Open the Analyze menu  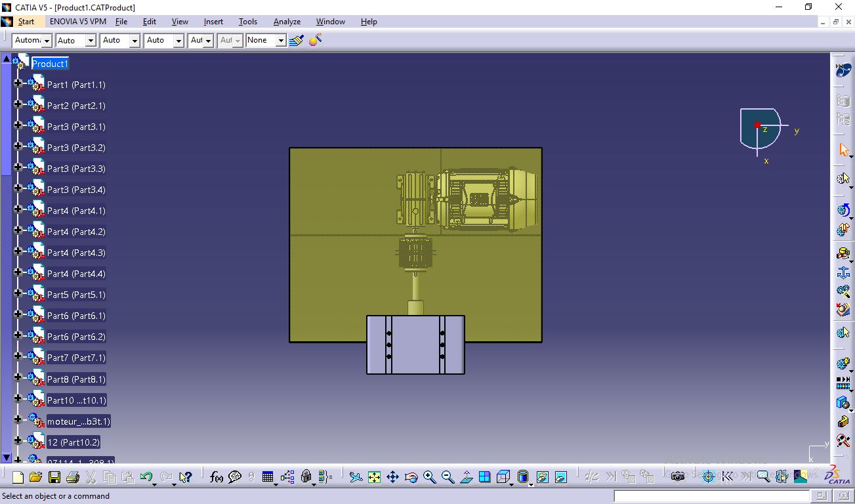[x=287, y=22]
